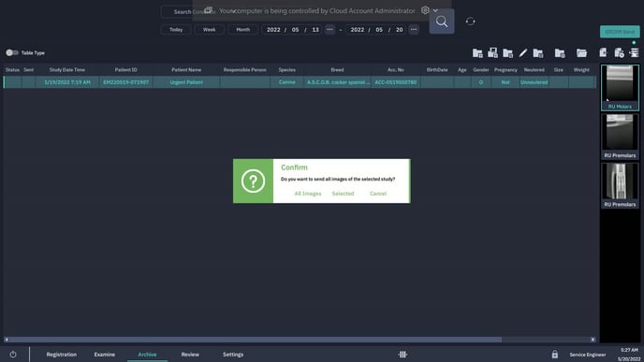The image size is (644, 362).
Task: Click the Acc. No column header
Action: [396, 70]
